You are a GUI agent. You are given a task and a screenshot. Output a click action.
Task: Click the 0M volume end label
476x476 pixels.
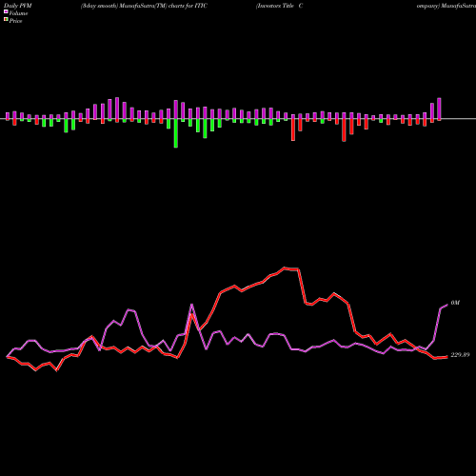tap(455, 303)
